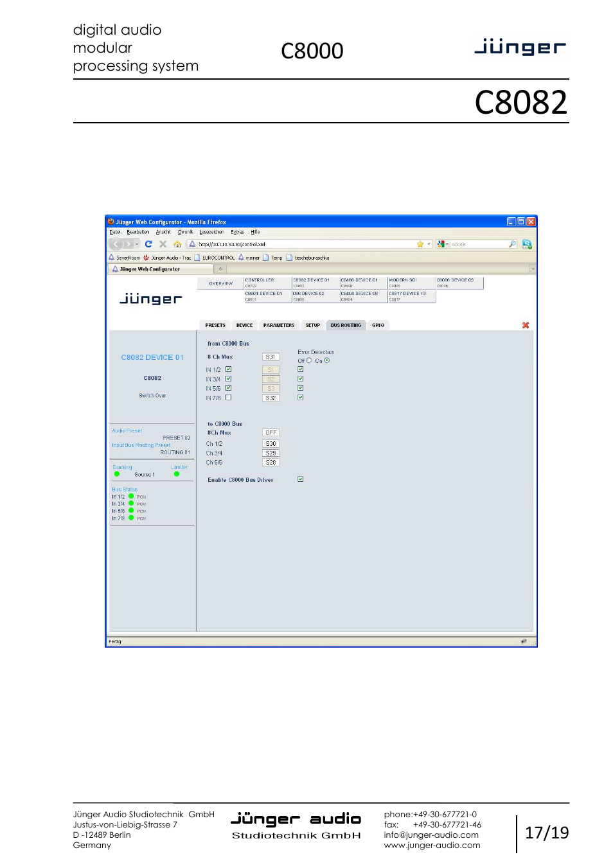Uncheck the IN 5/6 input checkbox
The height and width of the screenshot is (868, 613).
(228, 388)
